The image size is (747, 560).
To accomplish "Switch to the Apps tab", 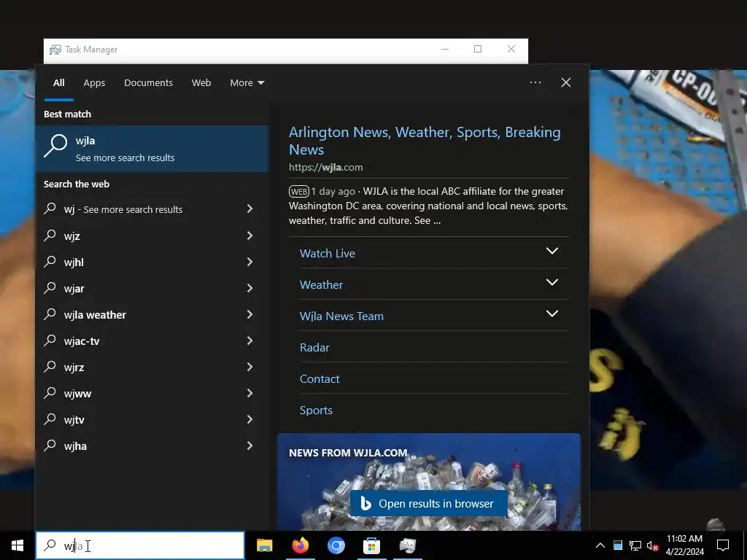I will pyautogui.click(x=94, y=82).
